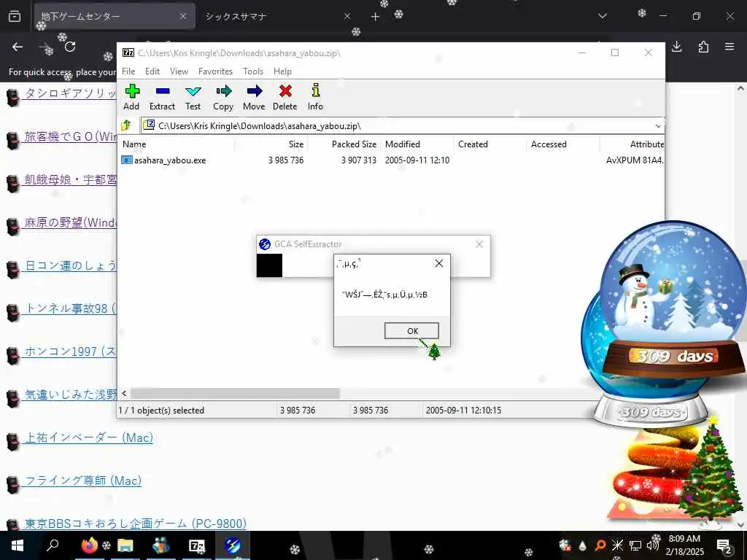747x560 pixels.
Task: Open the 麻原の野望 link
Action: tap(70, 222)
